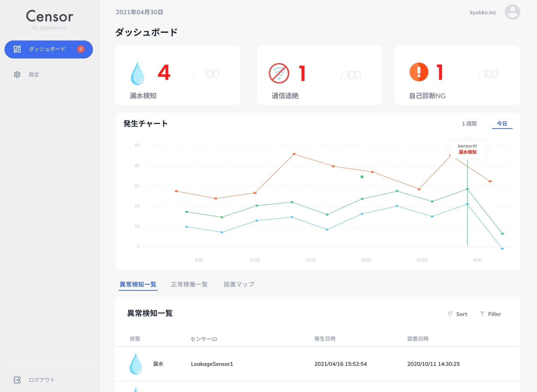Click the dashboard grid icon in sidebar
Screen dimensions: 537x392
(x=17, y=49)
